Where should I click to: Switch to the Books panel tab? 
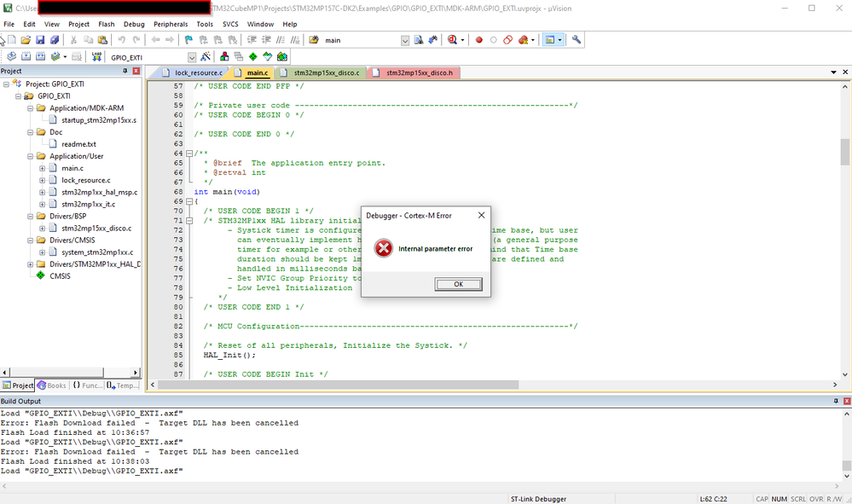(52, 385)
